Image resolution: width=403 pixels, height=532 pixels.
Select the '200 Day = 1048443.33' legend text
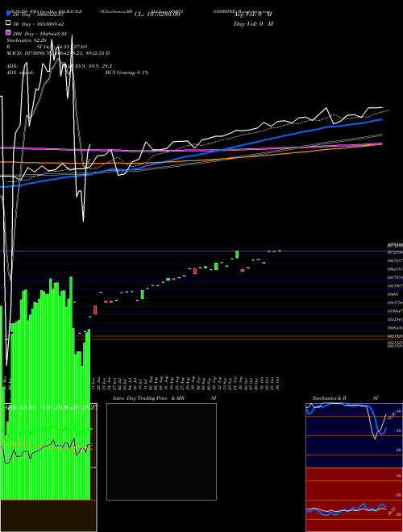39,34
